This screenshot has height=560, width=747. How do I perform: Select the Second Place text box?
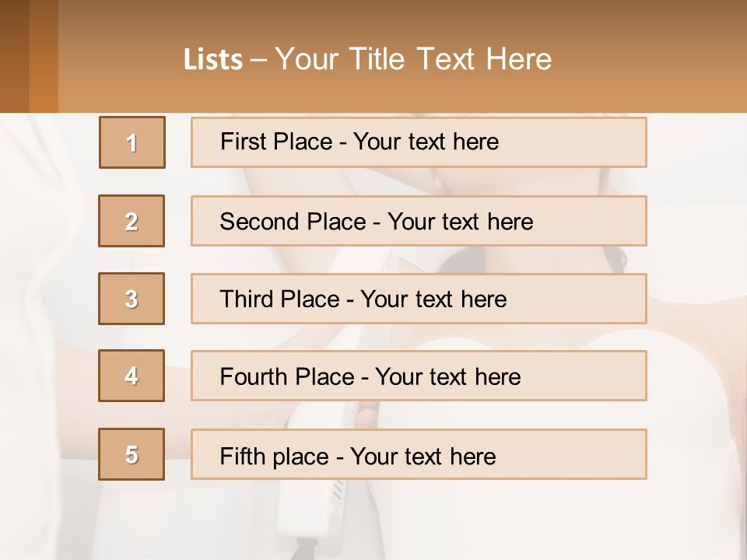point(419,221)
